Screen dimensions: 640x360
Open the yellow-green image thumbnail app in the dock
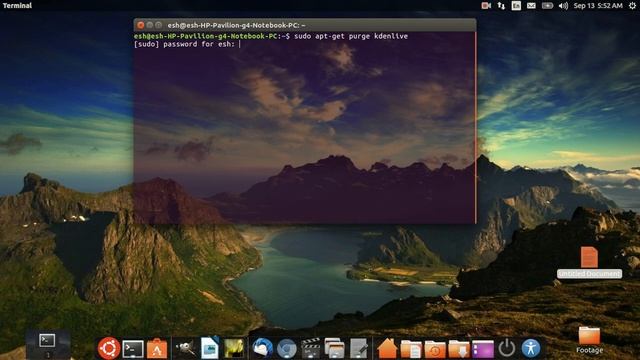click(234, 349)
